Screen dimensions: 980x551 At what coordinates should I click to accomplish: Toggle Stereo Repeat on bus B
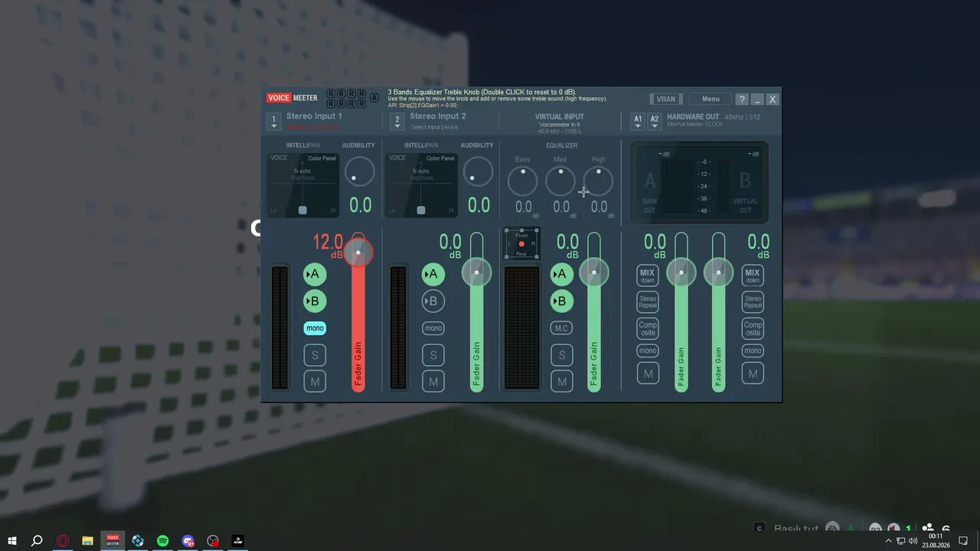753,302
